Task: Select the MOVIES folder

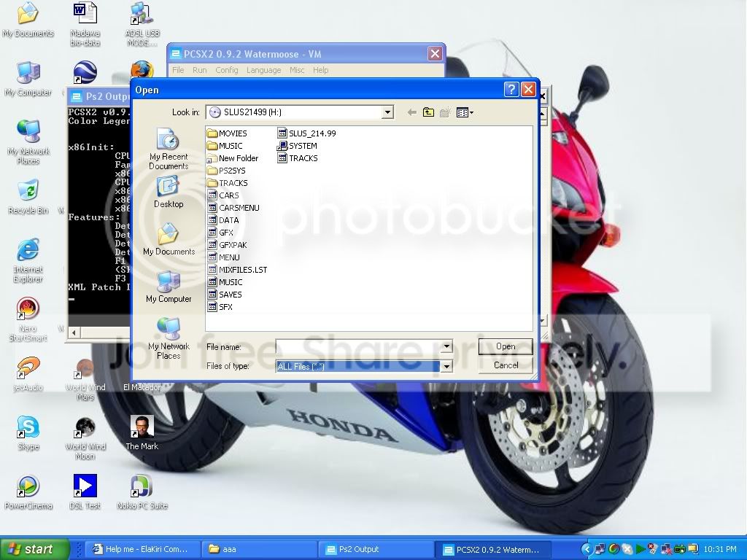Action: coord(227,133)
